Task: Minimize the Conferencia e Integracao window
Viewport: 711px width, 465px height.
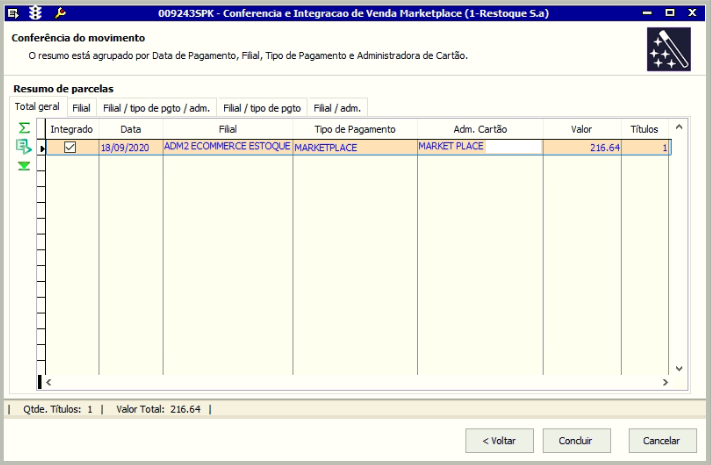Action: (x=647, y=13)
